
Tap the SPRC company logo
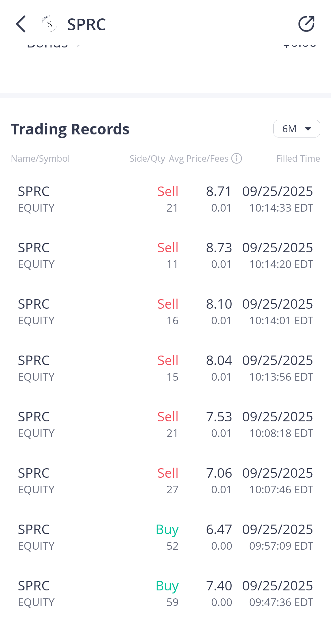tap(50, 24)
